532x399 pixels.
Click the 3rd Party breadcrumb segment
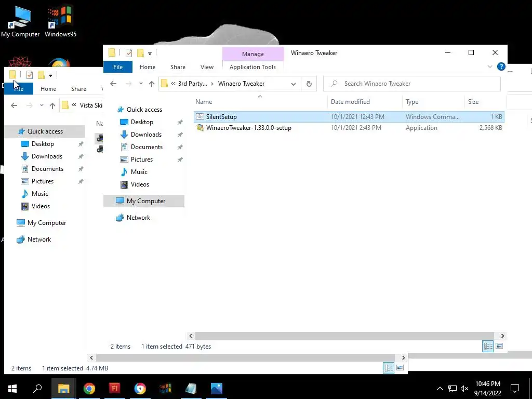click(192, 84)
